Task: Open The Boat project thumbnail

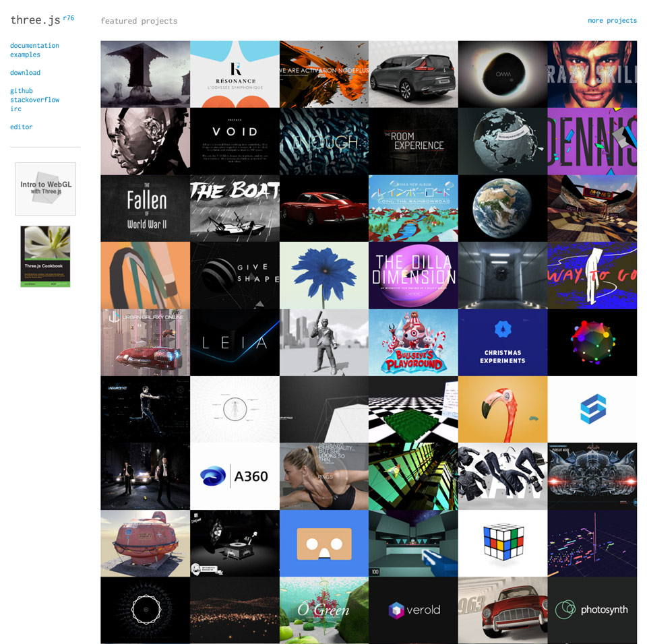Action: [x=235, y=208]
